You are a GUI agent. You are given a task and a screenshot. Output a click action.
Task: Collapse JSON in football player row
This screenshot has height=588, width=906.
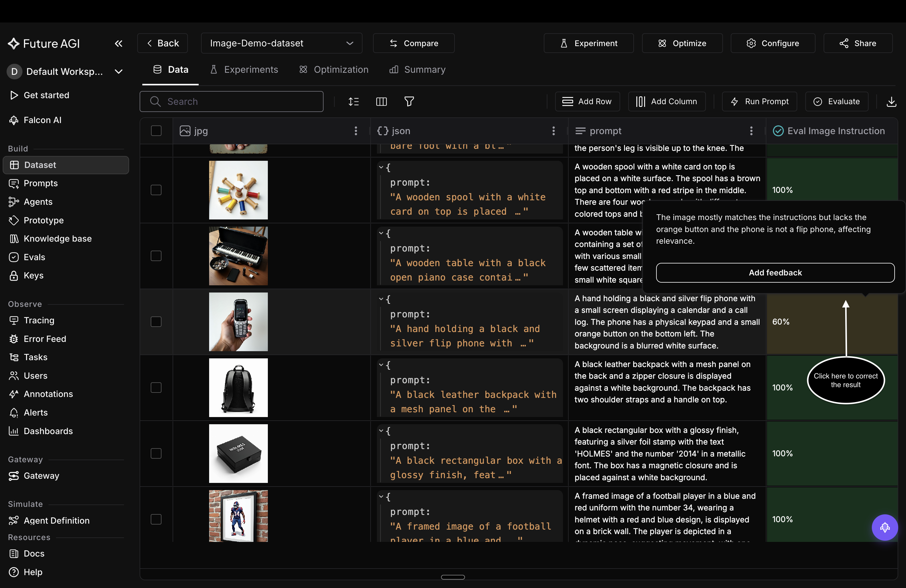click(x=381, y=497)
